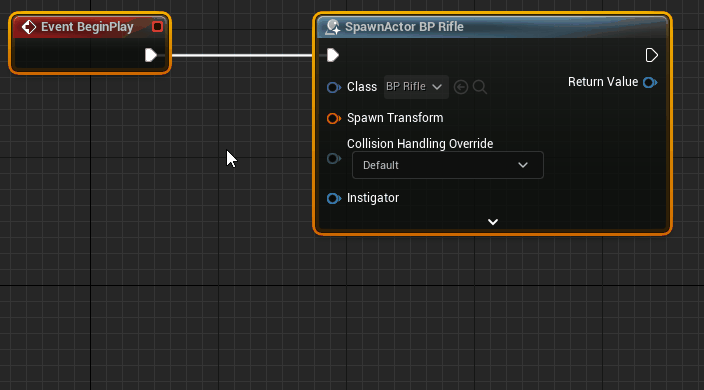The height and width of the screenshot is (390, 704).
Task: Click the Spawn Transform orange pin
Action: [334, 118]
